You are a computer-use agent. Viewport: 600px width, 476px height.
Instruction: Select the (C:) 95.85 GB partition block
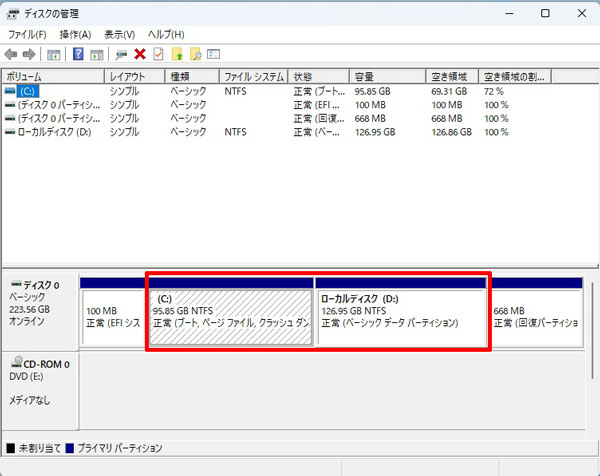tap(231, 316)
